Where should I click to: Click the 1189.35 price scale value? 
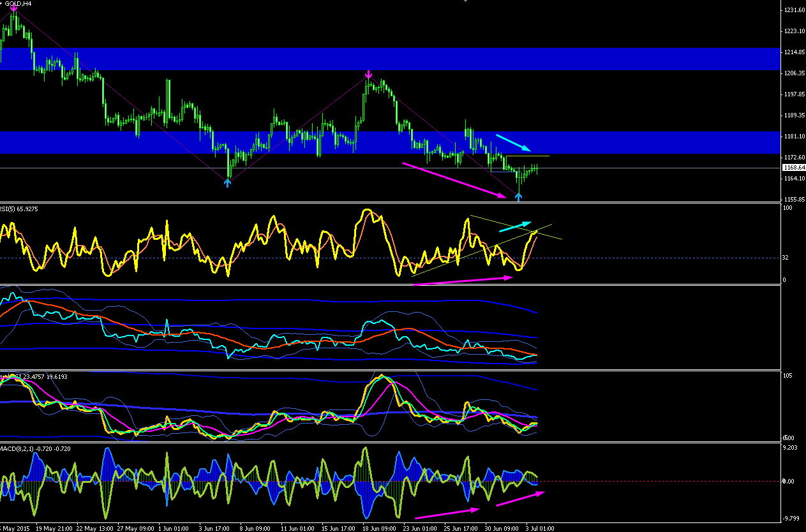[795, 115]
